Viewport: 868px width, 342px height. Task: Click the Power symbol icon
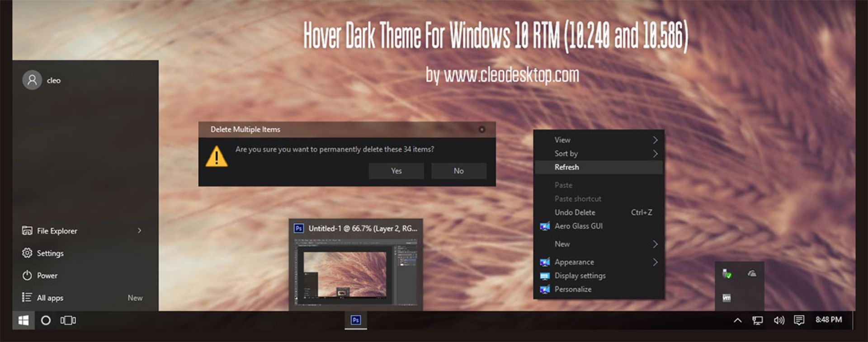pyautogui.click(x=27, y=275)
